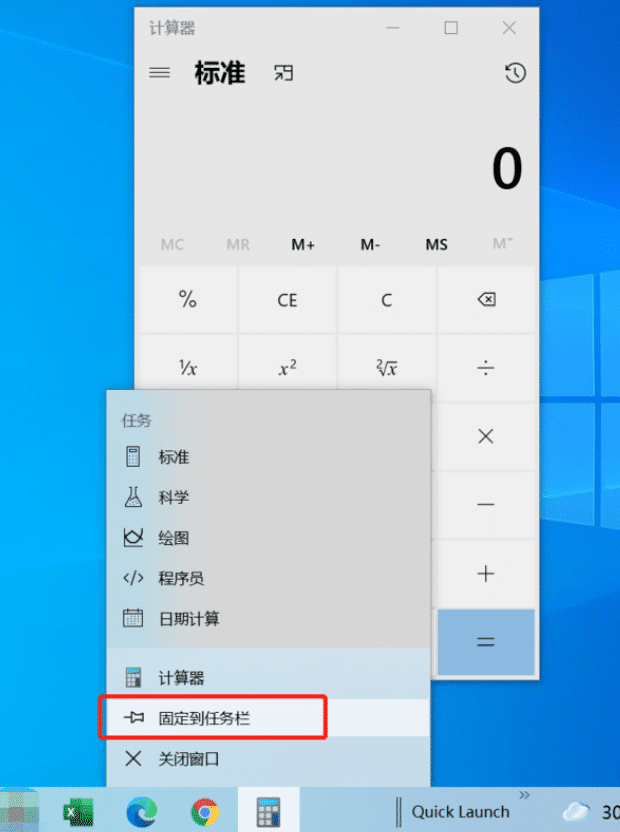Select 程序员 in the jump list
Viewport: 620px width, 832px height.
tap(268, 578)
